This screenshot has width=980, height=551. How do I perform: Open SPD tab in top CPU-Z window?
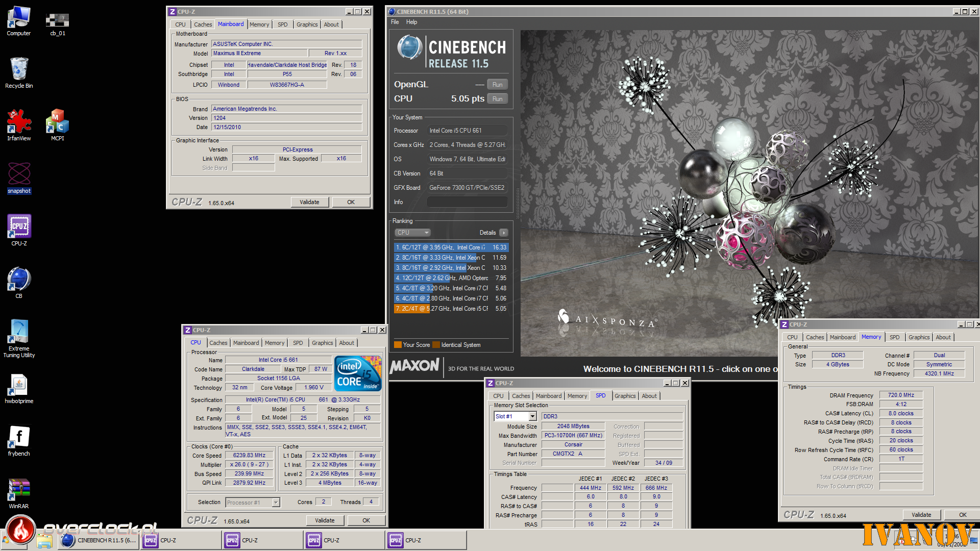click(282, 24)
